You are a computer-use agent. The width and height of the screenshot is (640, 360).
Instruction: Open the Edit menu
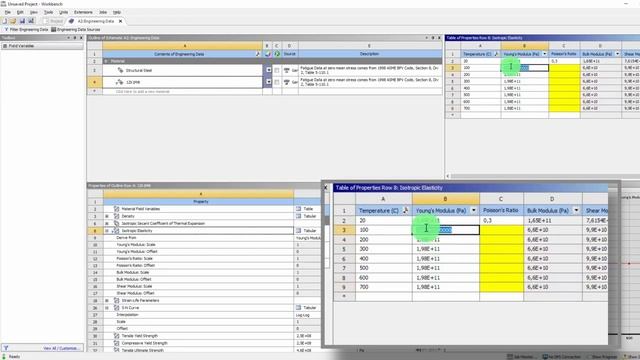pyautogui.click(x=20, y=12)
